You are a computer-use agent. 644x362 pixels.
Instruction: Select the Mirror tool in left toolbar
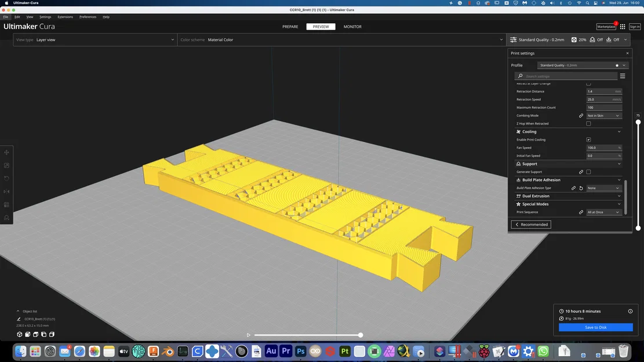(6, 192)
